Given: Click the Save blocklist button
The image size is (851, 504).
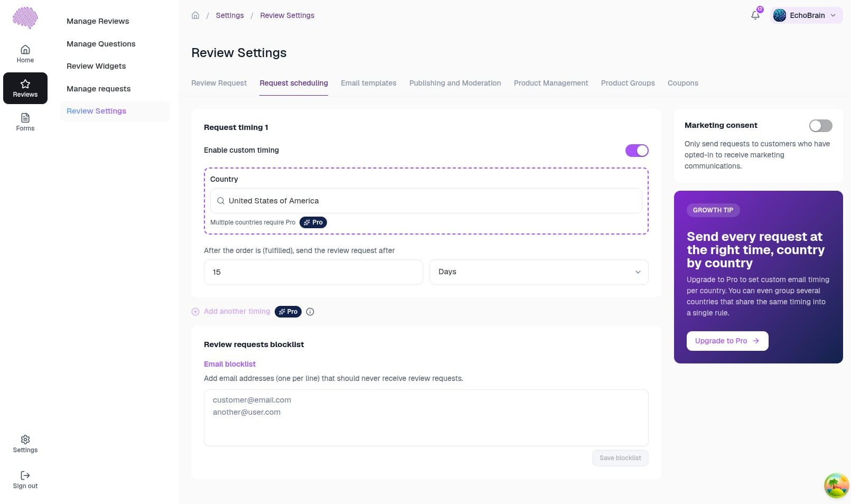Looking at the screenshot, I should pos(620,458).
